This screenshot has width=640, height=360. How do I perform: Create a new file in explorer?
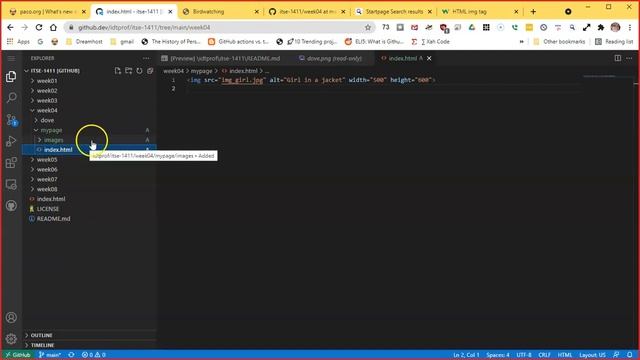(118, 71)
